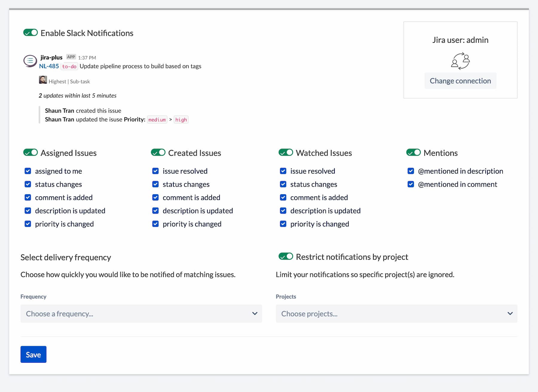Expand the Projects dropdown

coord(396,314)
